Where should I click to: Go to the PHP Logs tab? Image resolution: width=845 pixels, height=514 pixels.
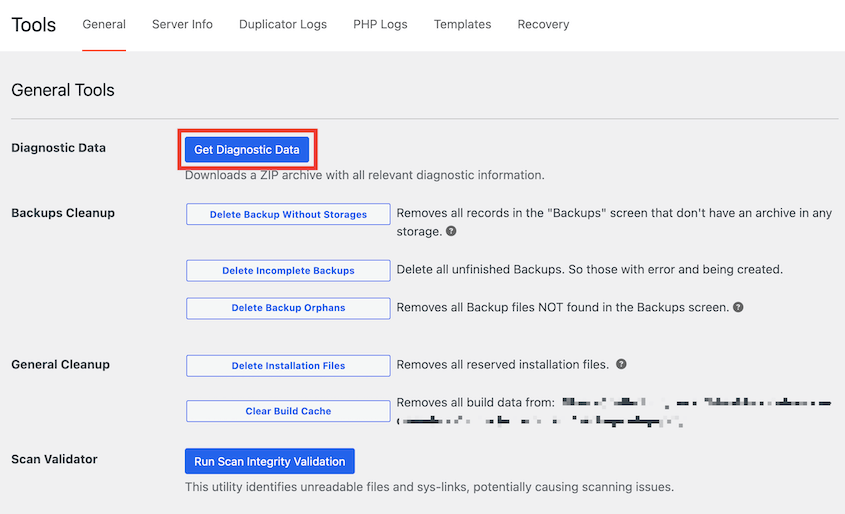point(380,24)
